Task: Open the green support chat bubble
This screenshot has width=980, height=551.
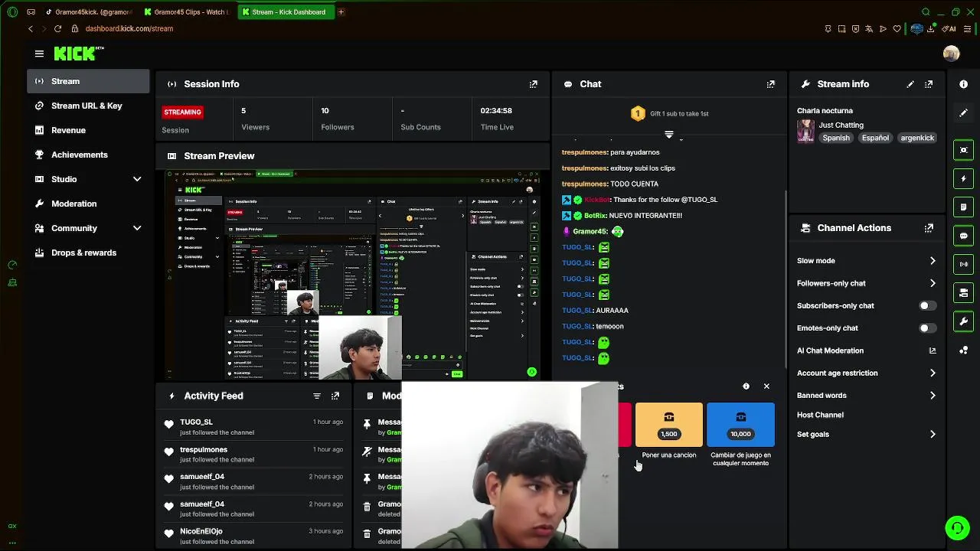Action: 957,528
